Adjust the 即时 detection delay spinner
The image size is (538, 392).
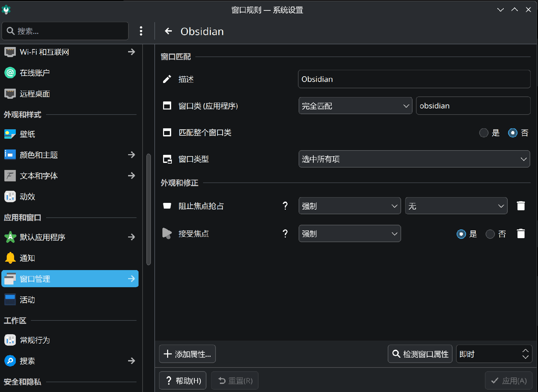pyautogui.click(x=494, y=354)
